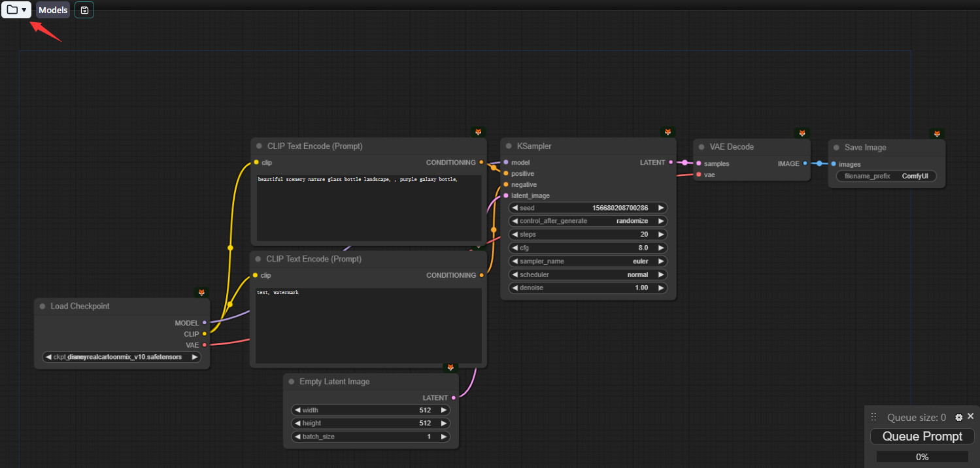The height and width of the screenshot is (468, 980).
Task: Click fox badge above VAE Decode node
Action: click(x=802, y=133)
